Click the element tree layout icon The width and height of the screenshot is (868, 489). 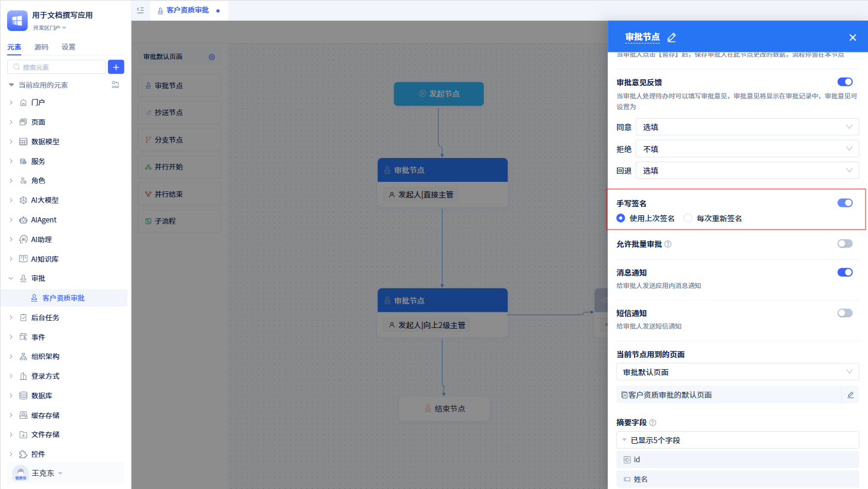pyautogui.click(x=116, y=85)
